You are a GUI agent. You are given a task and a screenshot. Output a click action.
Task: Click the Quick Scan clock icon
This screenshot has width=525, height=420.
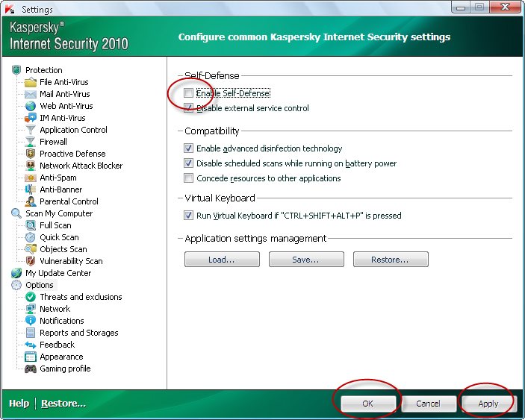pos(31,237)
